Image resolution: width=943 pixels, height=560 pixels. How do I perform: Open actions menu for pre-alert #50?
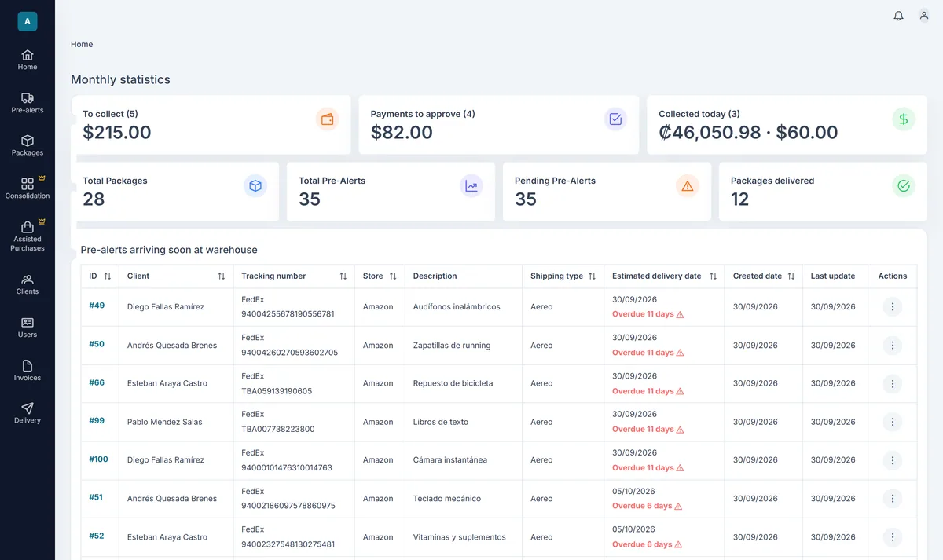coord(892,346)
